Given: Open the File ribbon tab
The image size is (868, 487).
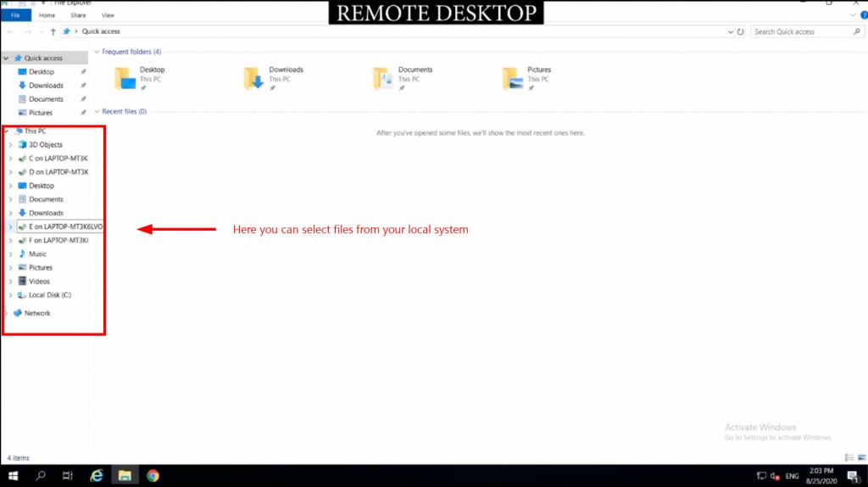Looking at the screenshot, I should click(15, 15).
